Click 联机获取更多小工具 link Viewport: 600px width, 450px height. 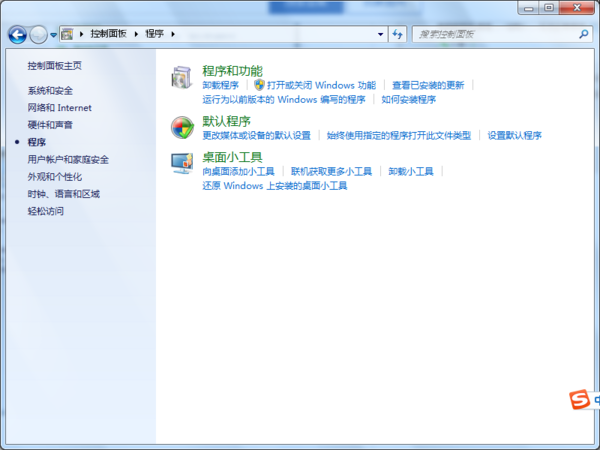pyautogui.click(x=331, y=171)
